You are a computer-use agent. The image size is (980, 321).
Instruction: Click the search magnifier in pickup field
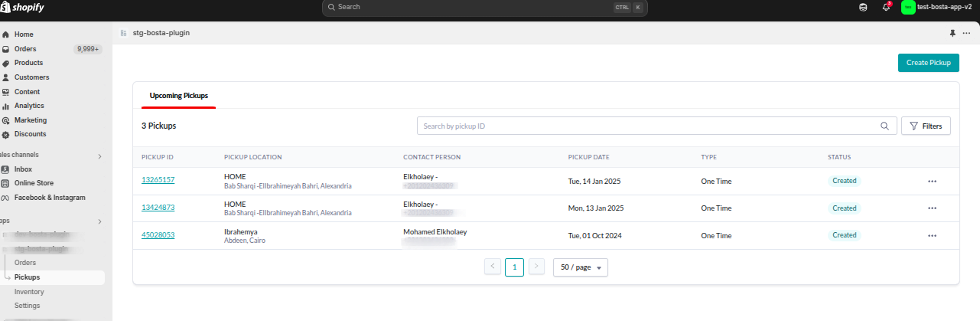(884, 126)
